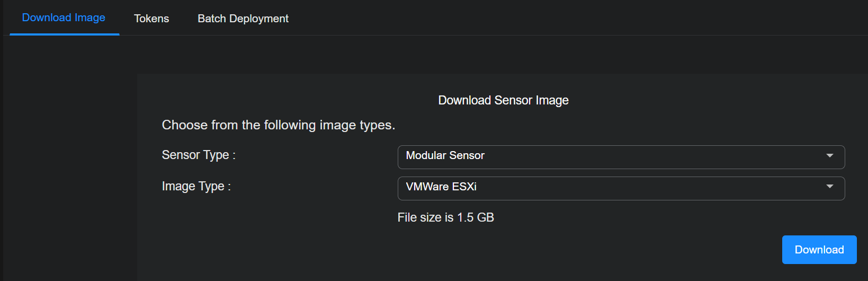Click the "Download Sensor Image" heading
The image size is (868, 281).
point(503,100)
